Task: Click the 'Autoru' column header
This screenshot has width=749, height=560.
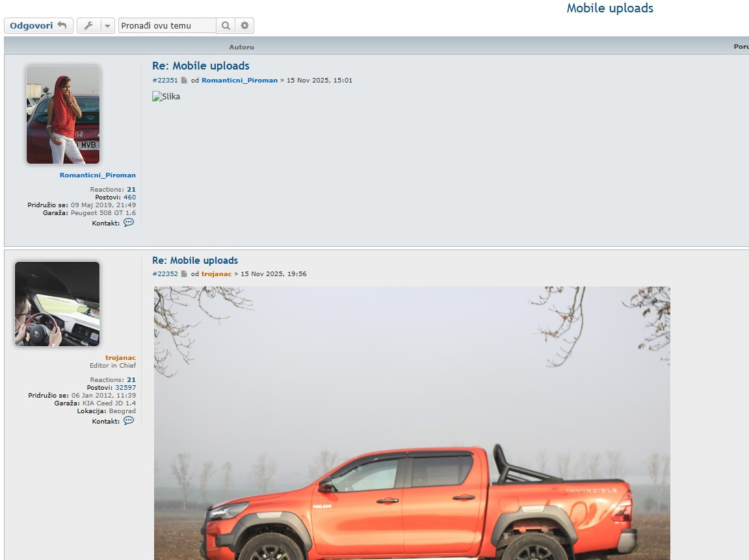Action: click(x=242, y=47)
